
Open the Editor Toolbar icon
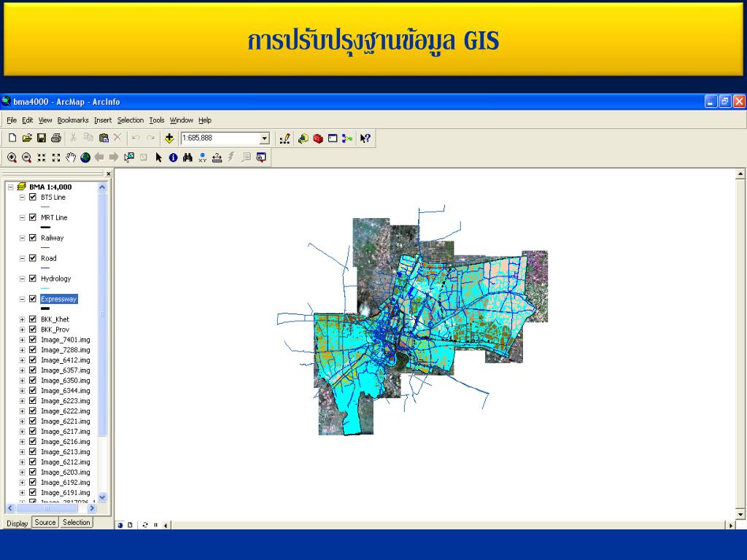[x=285, y=139]
